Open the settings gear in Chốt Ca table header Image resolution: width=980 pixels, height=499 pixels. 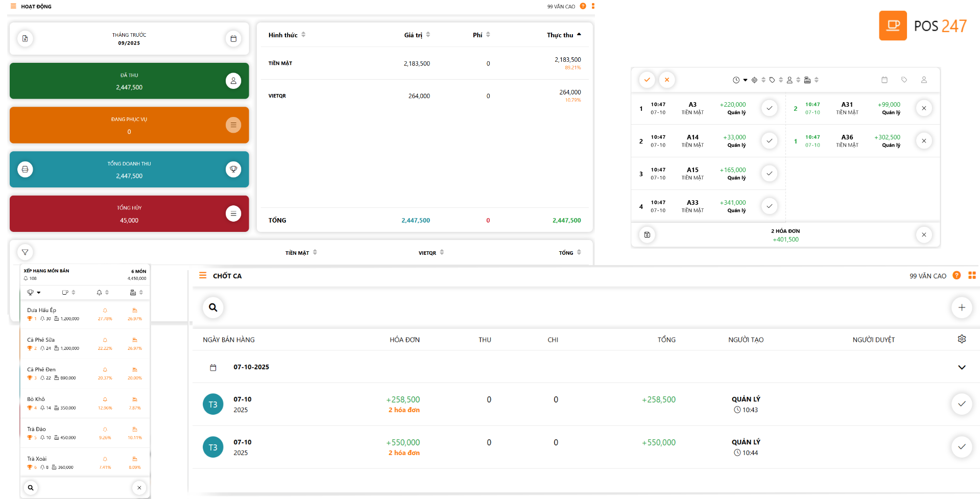point(962,339)
